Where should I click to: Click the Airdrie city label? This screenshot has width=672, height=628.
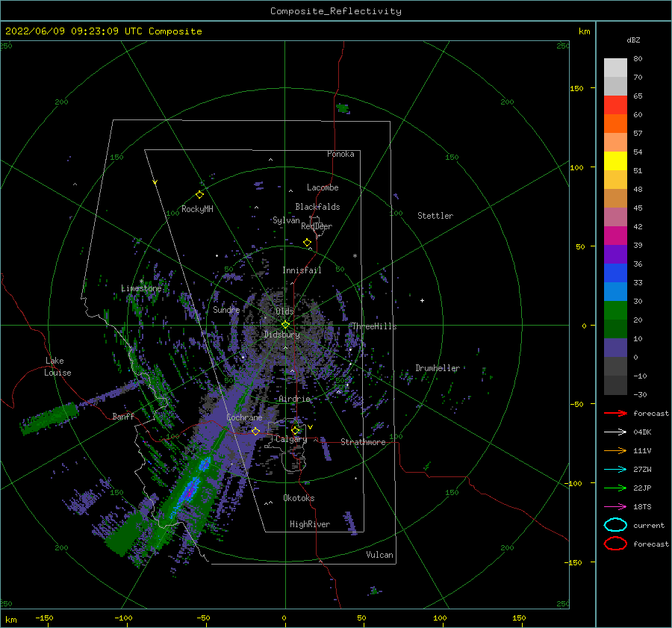coord(294,399)
